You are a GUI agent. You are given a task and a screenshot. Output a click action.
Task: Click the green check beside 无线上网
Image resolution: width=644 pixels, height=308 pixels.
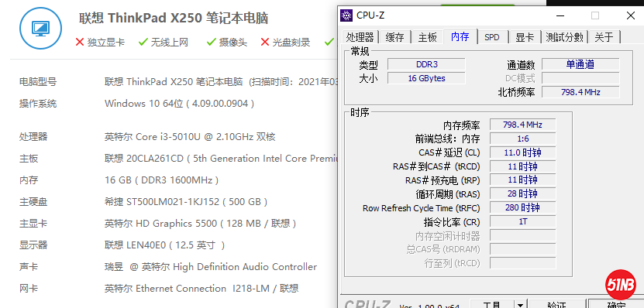pos(143,42)
